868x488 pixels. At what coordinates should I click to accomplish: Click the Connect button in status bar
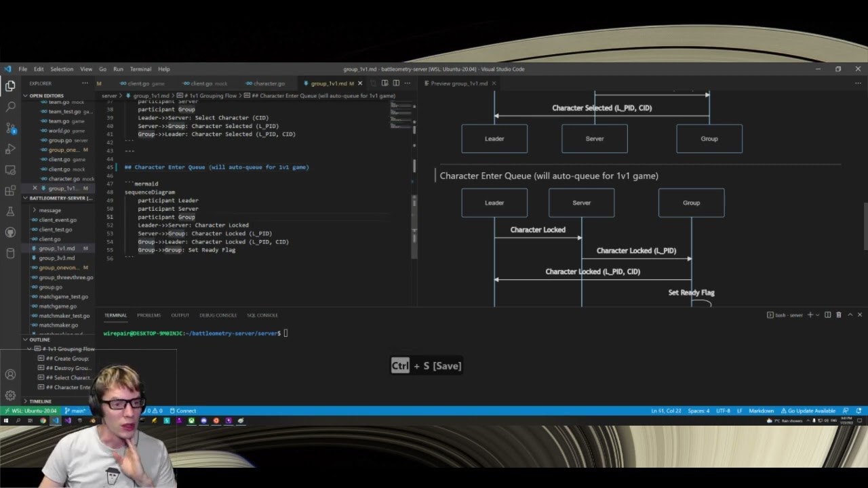click(x=182, y=411)
